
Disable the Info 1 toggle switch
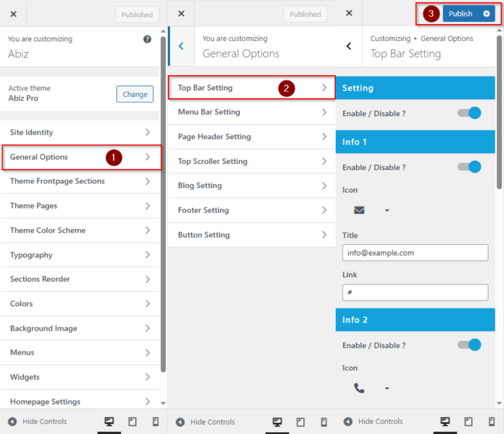click(470, 167)
